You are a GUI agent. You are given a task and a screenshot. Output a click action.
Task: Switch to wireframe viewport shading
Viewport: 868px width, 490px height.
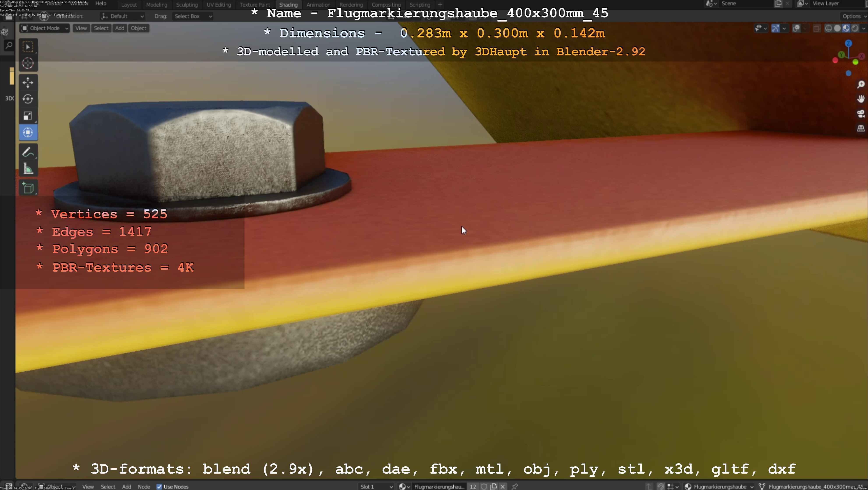828,28
